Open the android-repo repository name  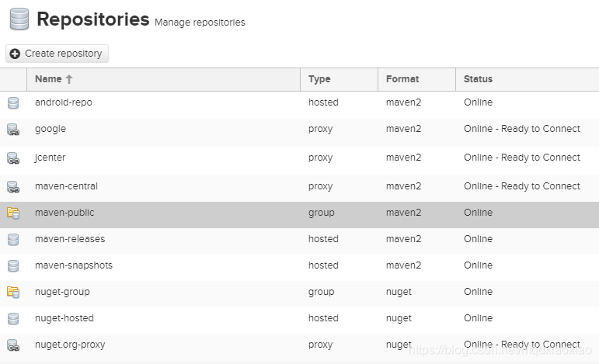click(64, 102)
